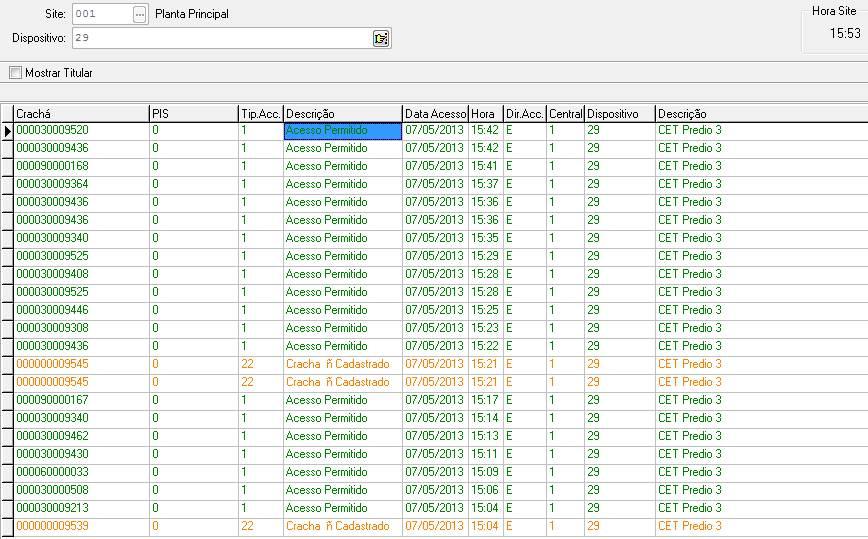
Task: Click the Planta Principal site name
Action: click(x=192, y=14)
